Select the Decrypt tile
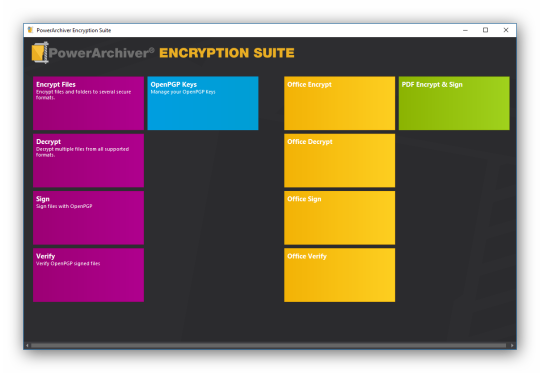 point(89,160)
